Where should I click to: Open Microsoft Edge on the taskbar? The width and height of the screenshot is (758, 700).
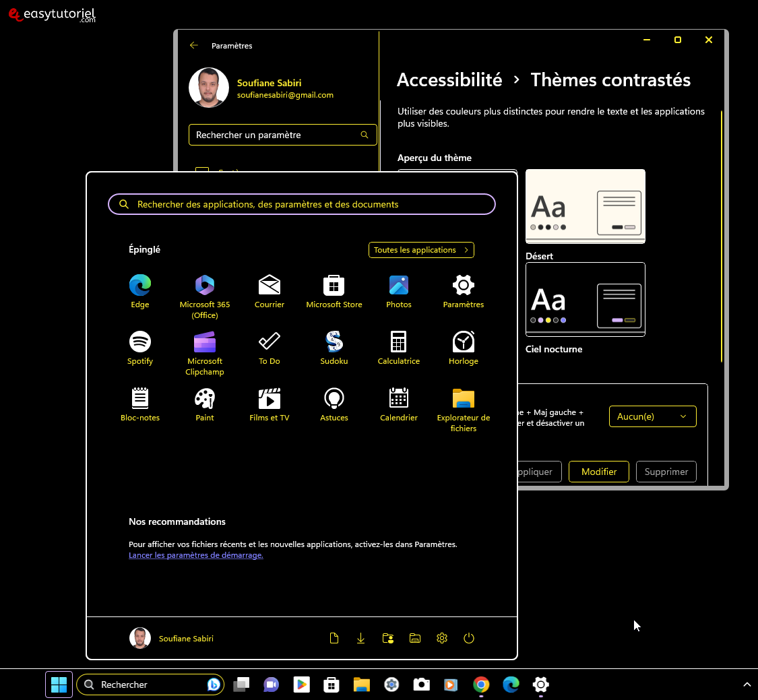[511, 684]
